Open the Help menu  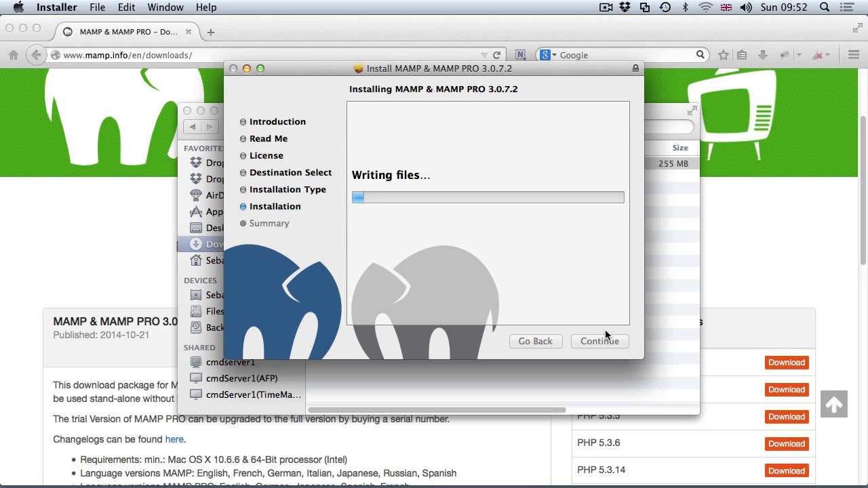tap(206, 7)
